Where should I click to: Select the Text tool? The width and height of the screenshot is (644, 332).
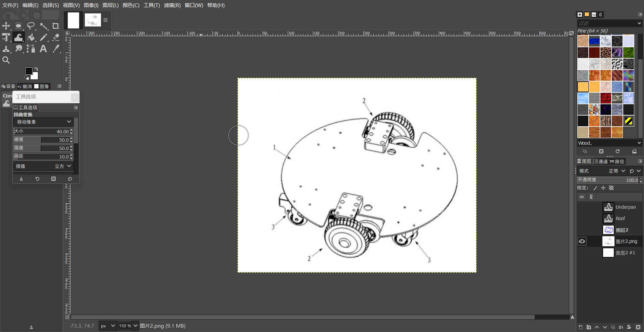pyautogui.click(x=43, y=49)
